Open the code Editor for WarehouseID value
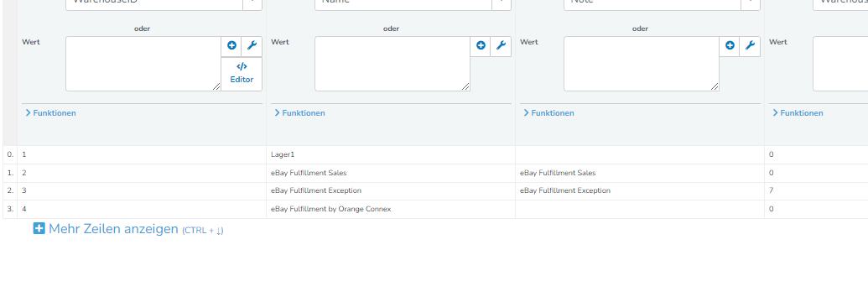This screenshot has height=302, width=868. tap(242, 74)
